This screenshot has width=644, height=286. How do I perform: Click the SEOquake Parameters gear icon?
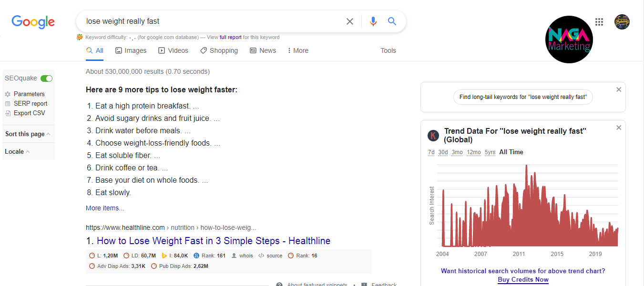(8, 94)
